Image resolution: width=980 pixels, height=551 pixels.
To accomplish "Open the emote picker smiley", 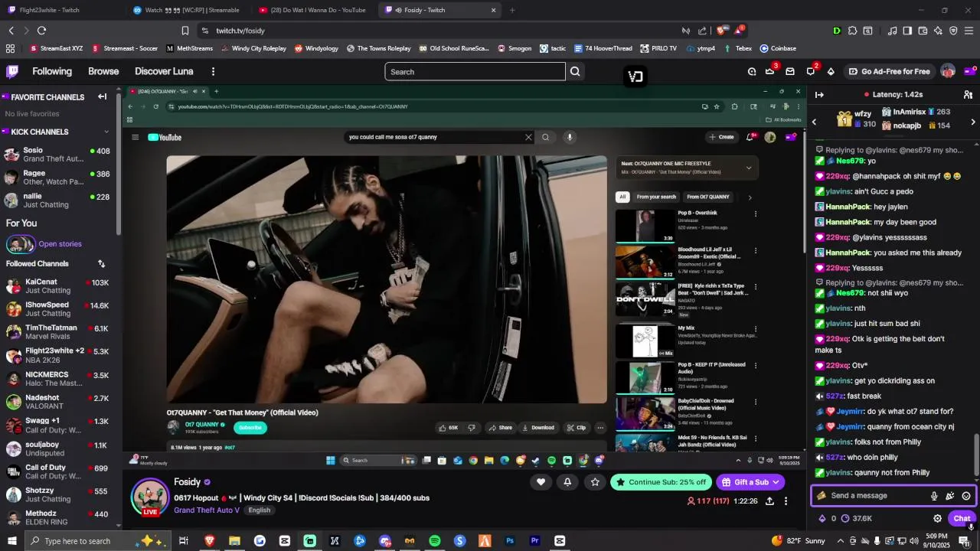I will coord(966,496).
